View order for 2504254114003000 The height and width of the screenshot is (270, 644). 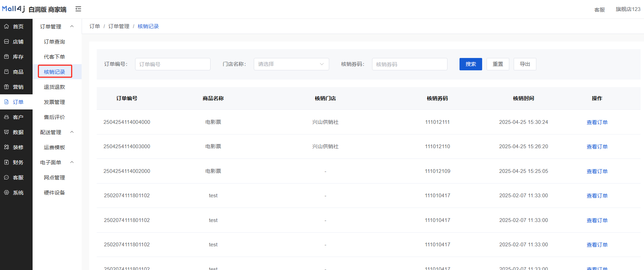597,146
